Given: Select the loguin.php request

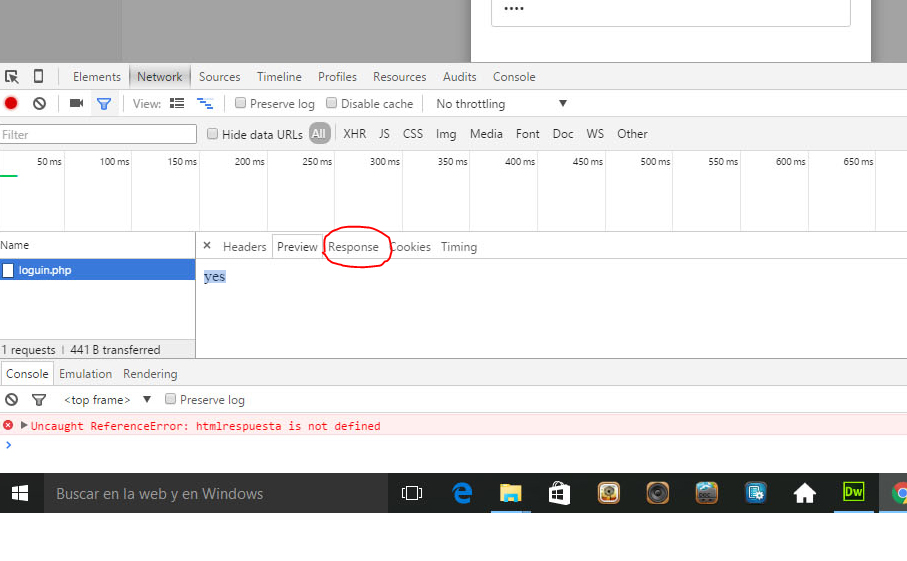Looking at the screenshot, I should [45, 270].
